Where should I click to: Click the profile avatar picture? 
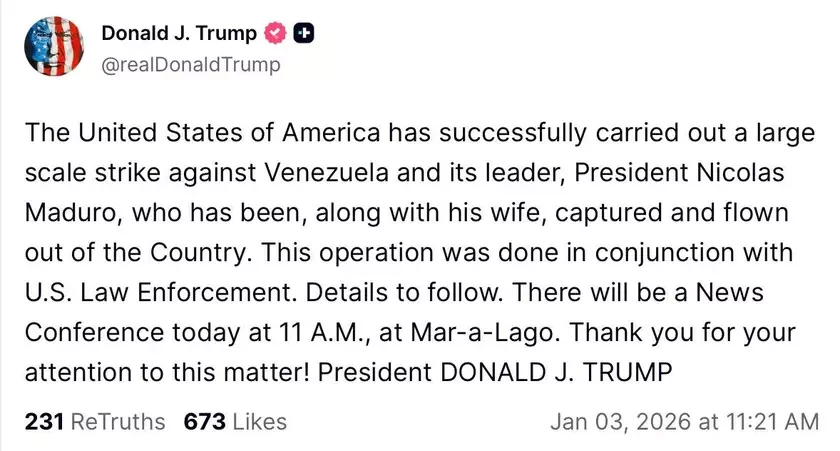click(x=52, y=46)
